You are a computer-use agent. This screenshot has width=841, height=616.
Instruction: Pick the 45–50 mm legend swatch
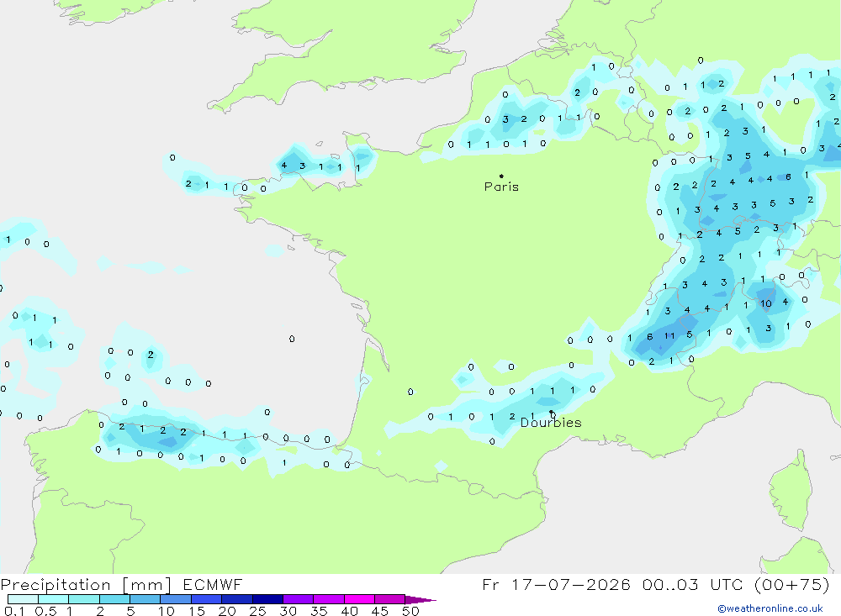[390, 599]
